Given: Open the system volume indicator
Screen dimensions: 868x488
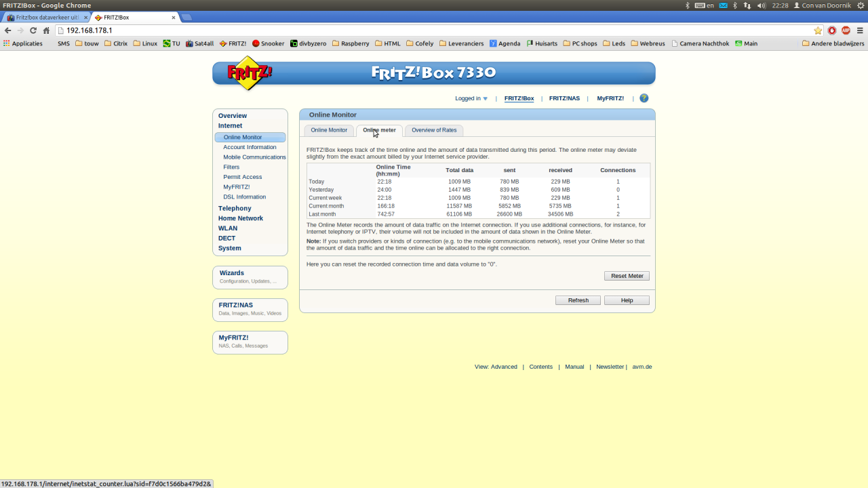Looking at the screenshot, I should 761,5.
